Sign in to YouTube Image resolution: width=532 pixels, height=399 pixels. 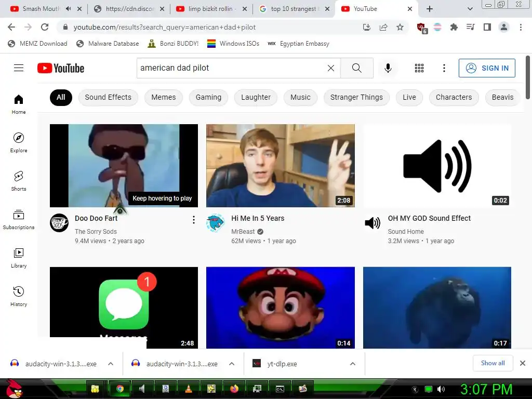[x=487, y=68]
